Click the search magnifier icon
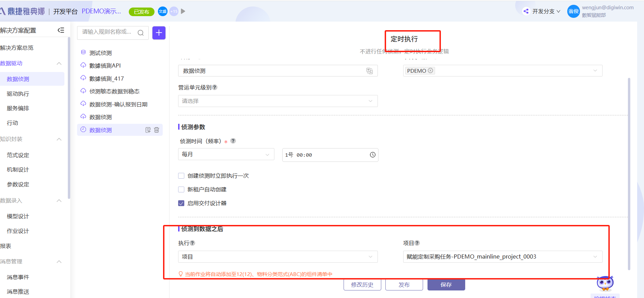Image resolution: width=644 pixels, height=298 pixels. [140, 33]
